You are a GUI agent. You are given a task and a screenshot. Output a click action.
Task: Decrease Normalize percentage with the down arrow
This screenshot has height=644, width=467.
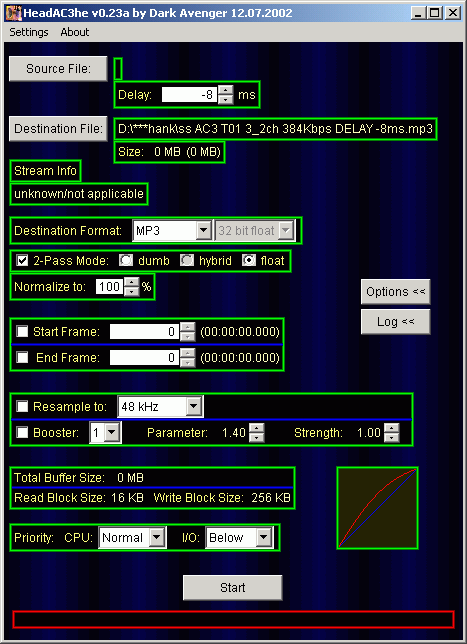point(131,291)
